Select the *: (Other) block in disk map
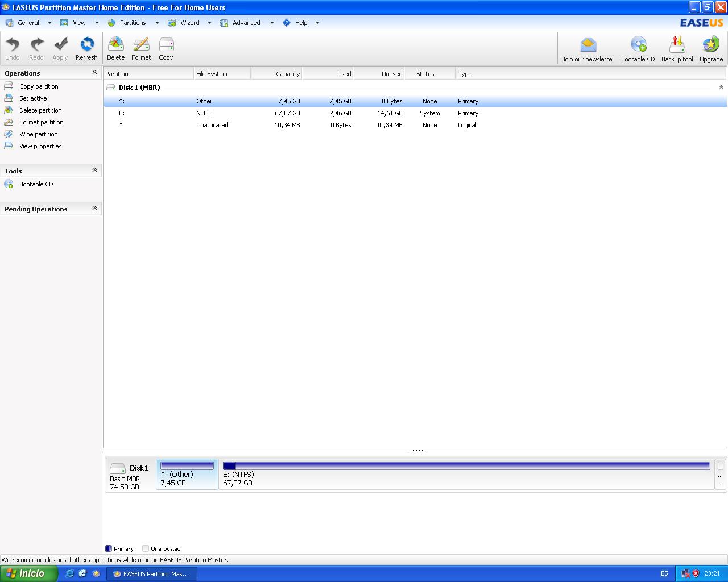This screenshot has height=582, width=728. 187,474
